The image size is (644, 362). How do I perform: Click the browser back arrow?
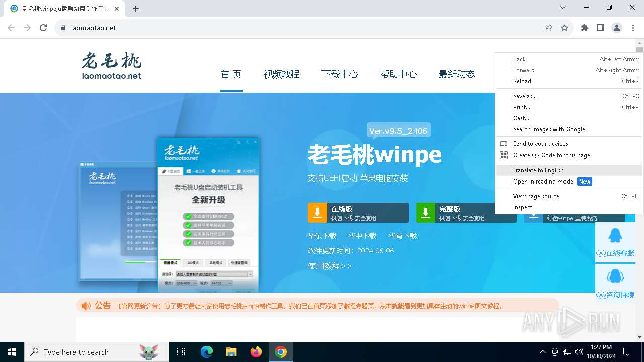click(11, 28)
